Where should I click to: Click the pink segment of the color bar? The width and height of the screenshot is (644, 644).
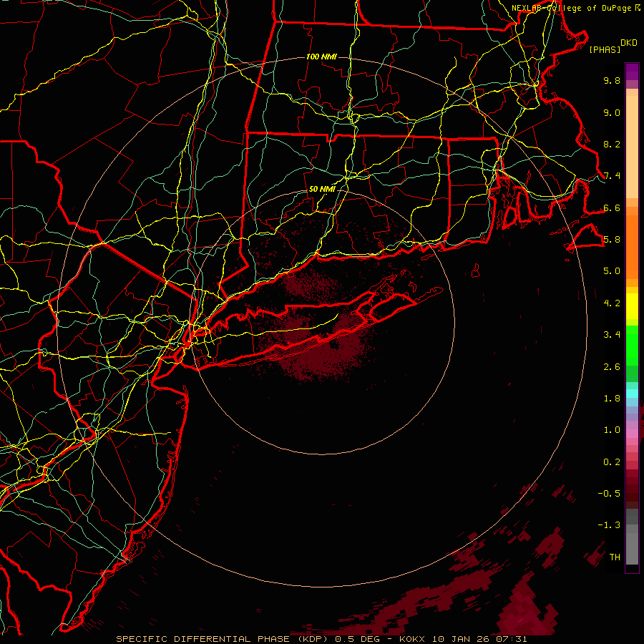[632, 434]
